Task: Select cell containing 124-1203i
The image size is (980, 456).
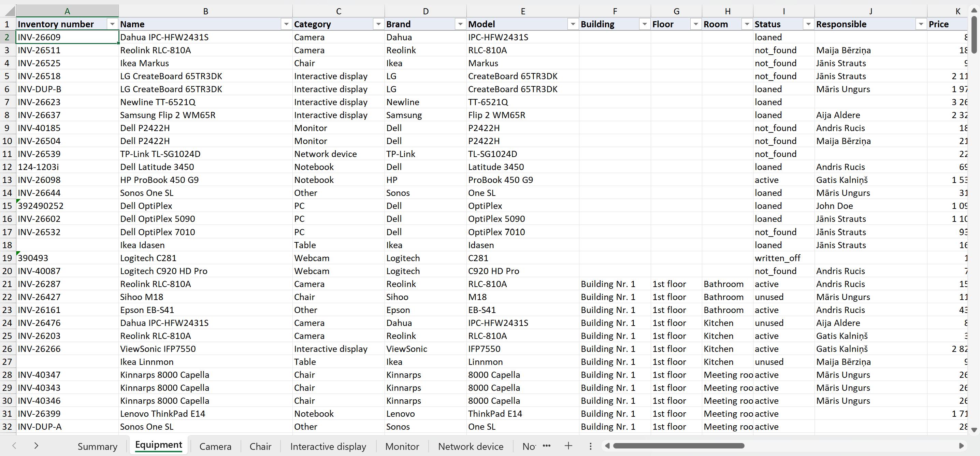Action: (x=67, y=167)
